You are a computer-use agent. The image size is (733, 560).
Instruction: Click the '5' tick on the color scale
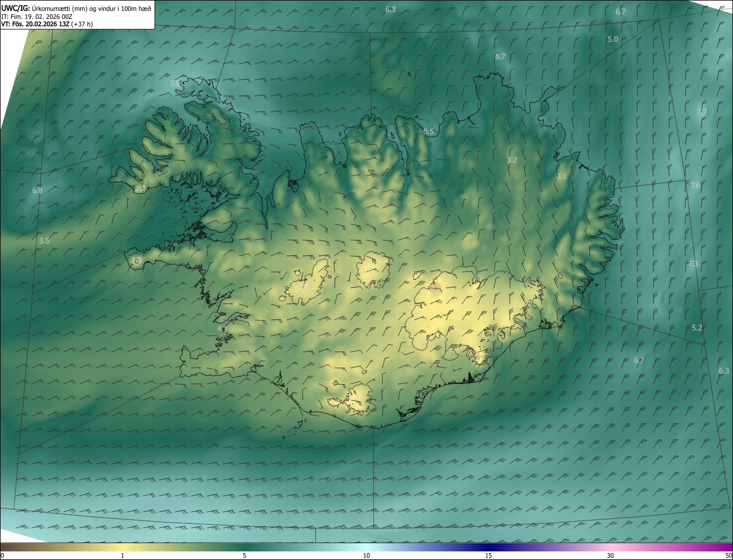coord(245,555)
